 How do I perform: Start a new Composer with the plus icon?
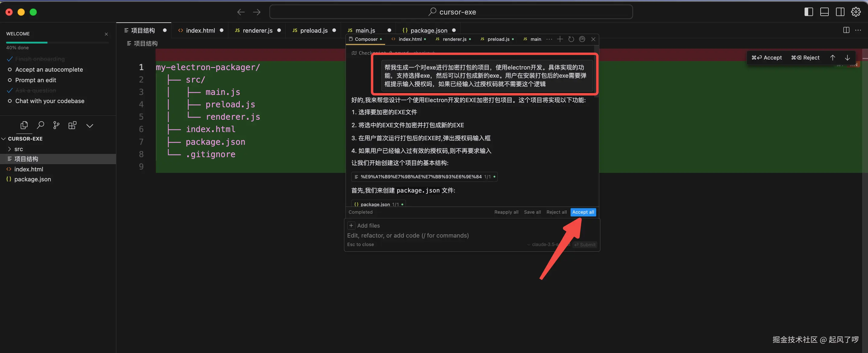point(560,39)
